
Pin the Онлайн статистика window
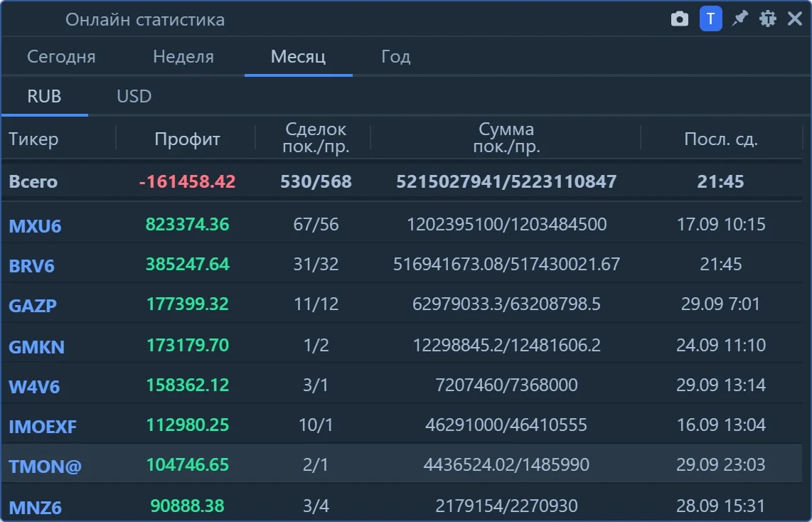[739, 19]
